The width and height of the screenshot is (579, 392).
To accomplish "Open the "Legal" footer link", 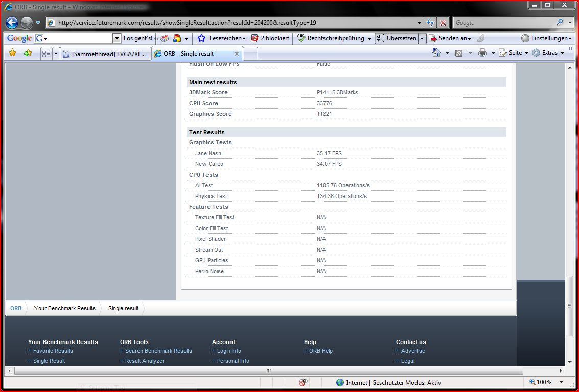I will click(x=408, y=361).
